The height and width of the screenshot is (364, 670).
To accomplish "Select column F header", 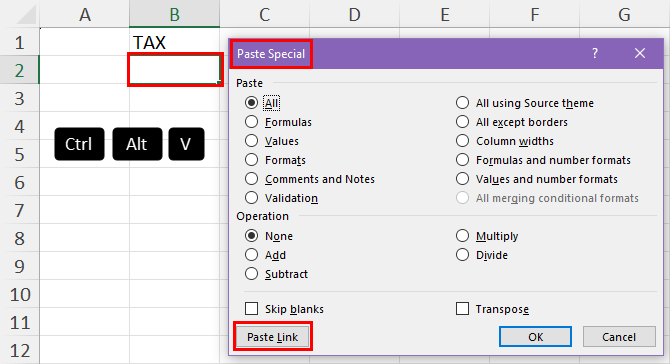I will click(x=534, y=15).
